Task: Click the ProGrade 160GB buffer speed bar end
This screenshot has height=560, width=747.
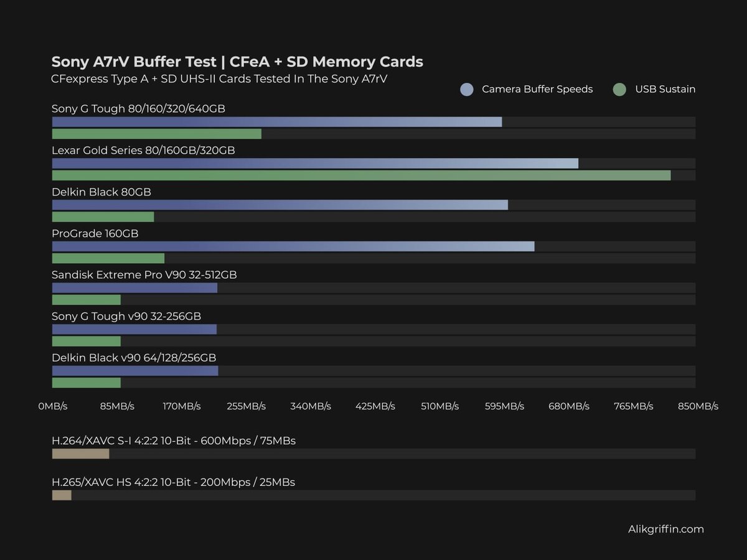Action: [532, 246]
